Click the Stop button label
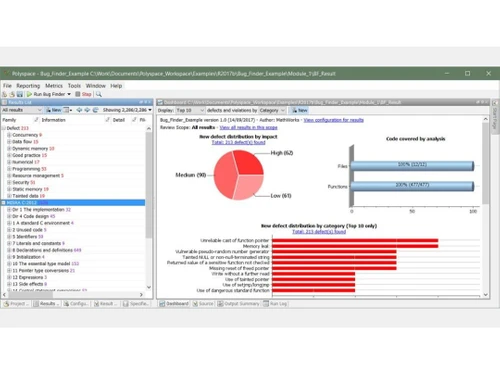The height and width of the screenshot is (375, 500). (x=87, y=94)
